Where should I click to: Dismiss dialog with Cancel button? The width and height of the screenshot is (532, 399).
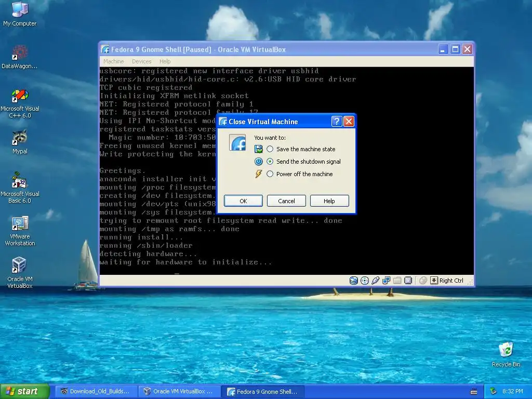click(286, 201)
